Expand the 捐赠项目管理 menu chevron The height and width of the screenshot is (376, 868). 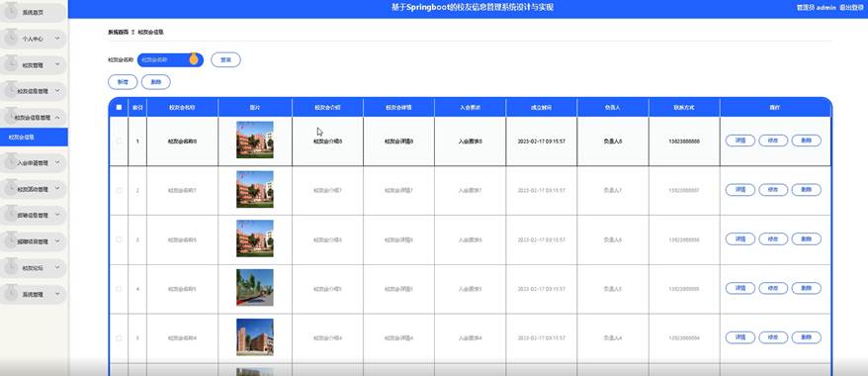click(x=56, y=241)
